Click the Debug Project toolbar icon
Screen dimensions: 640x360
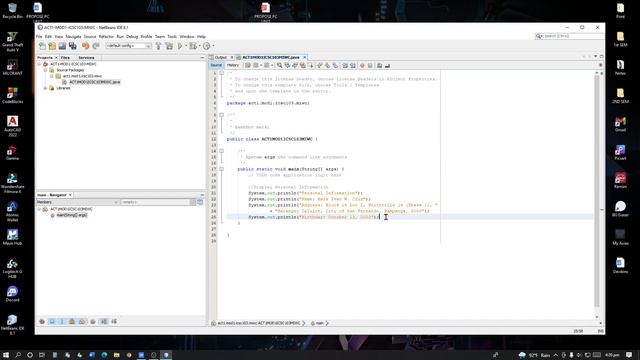click(x=193, y=46)
